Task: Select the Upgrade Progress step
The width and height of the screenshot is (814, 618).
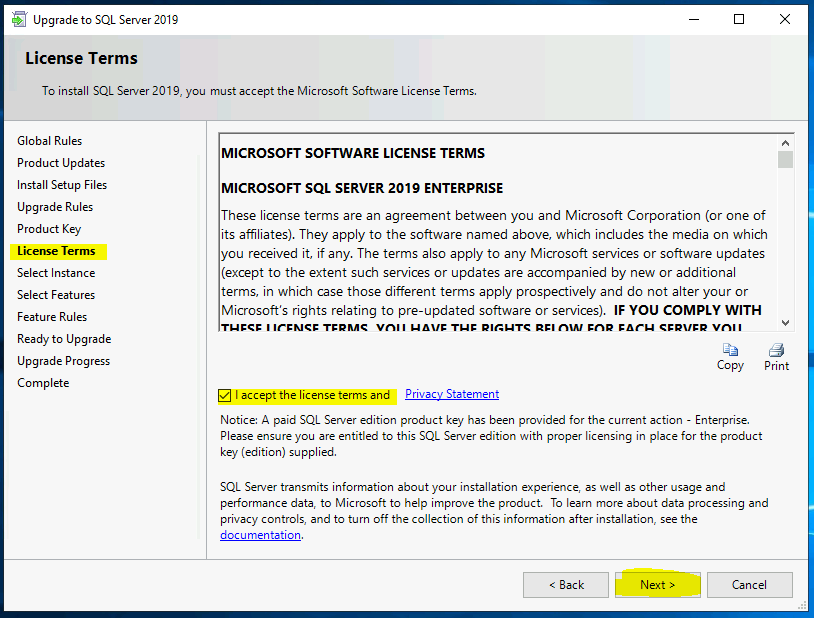Action: pyautogui.click(x=63, y=361)
